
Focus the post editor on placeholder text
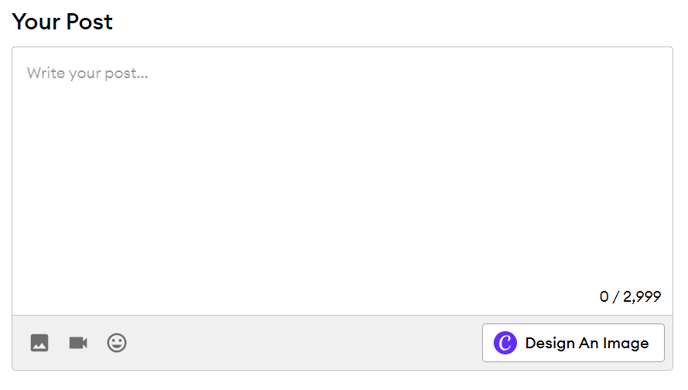click(x=87, y=73)
